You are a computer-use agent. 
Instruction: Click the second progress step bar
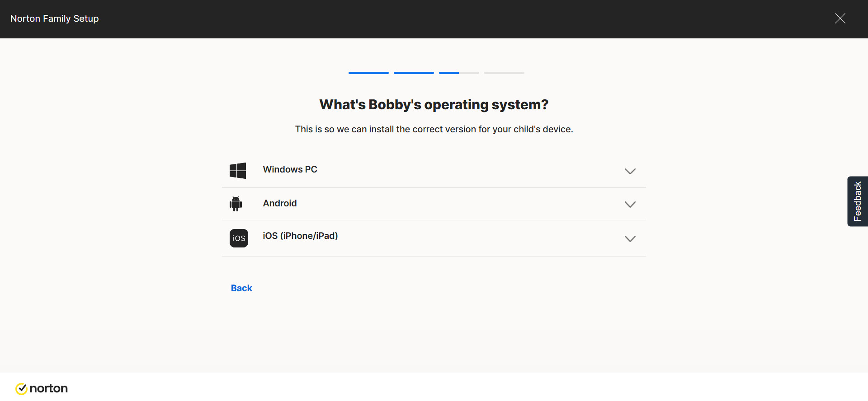414,73
